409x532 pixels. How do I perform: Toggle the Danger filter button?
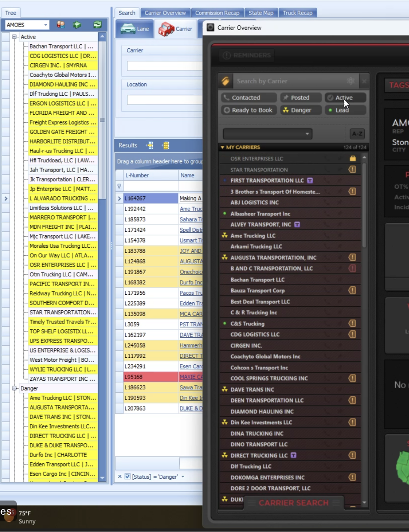[301, 110]
